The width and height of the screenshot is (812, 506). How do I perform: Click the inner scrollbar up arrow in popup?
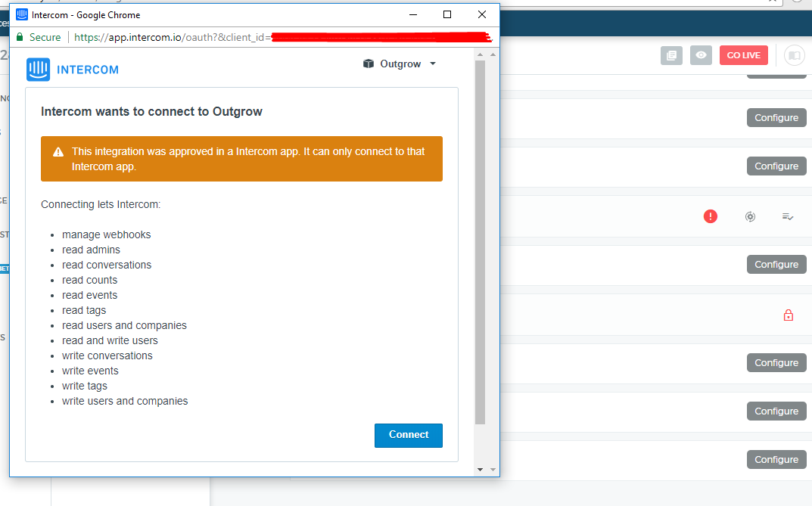[480, 54]
